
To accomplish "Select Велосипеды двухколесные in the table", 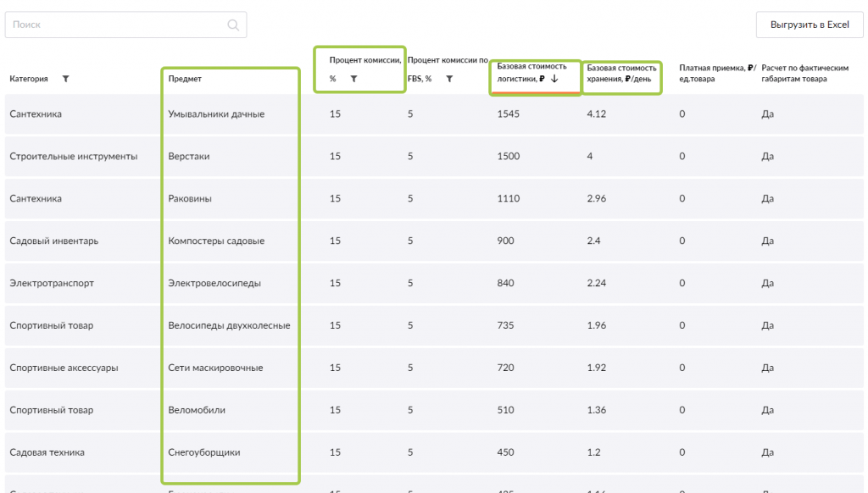I will 229,326.
